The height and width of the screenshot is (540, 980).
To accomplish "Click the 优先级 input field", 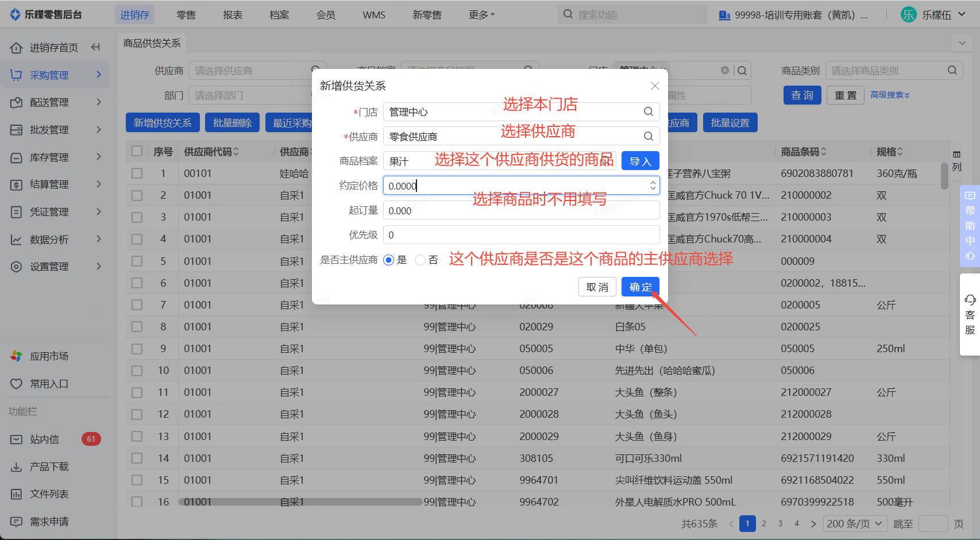I will click(x=522, y=234).
